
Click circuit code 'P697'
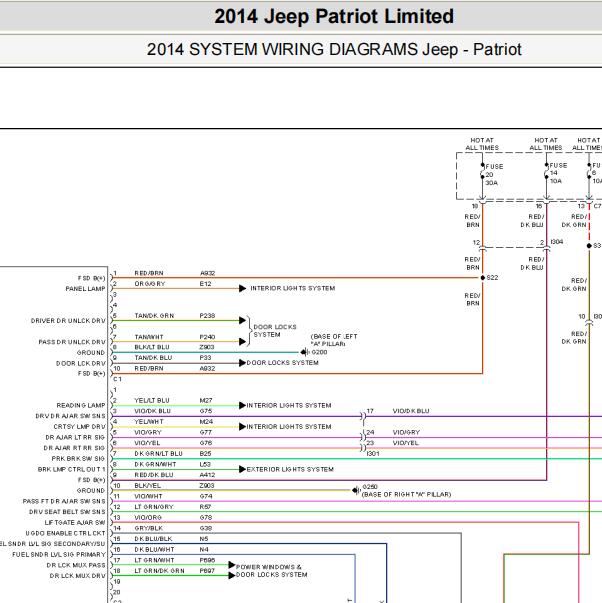(x=207, y=571)
